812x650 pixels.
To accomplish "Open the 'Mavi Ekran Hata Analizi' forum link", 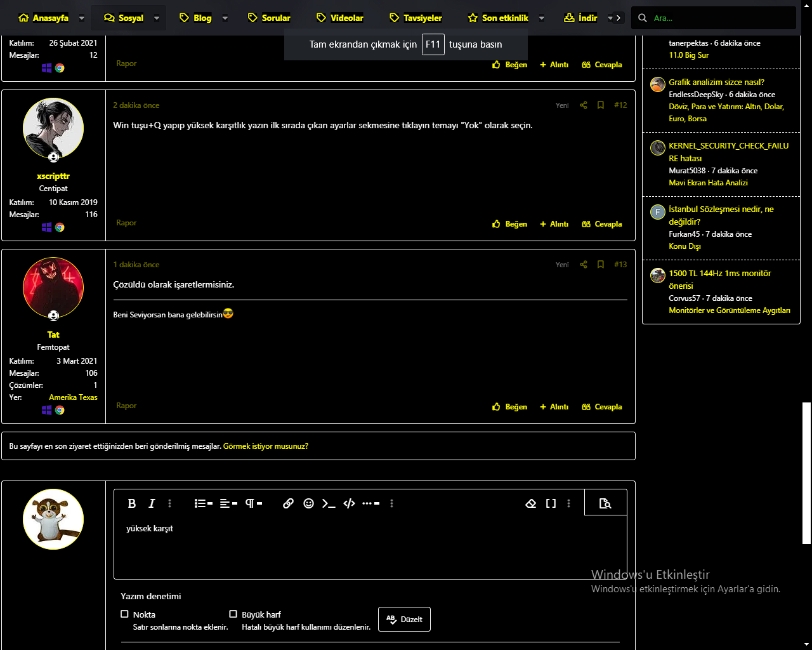I will (708, 183).
